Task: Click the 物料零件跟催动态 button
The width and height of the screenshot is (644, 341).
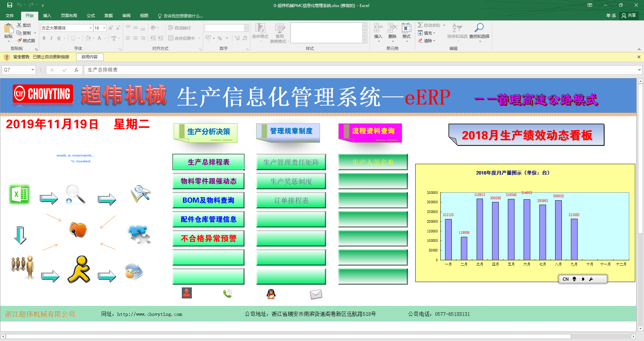Action: pyautogui.click(x=208, y=181)
